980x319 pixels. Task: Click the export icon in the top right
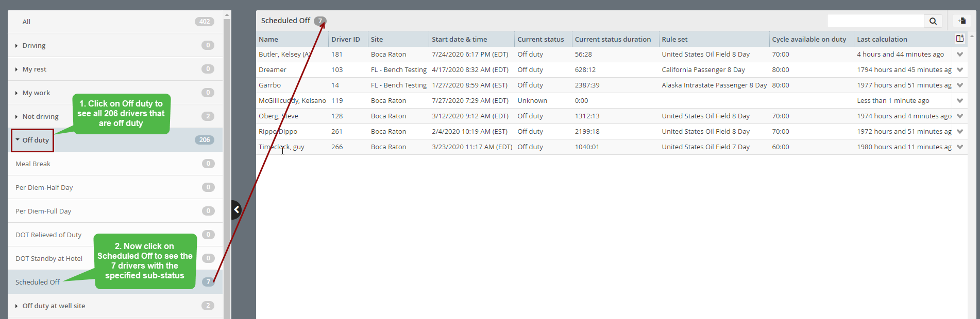962,21
